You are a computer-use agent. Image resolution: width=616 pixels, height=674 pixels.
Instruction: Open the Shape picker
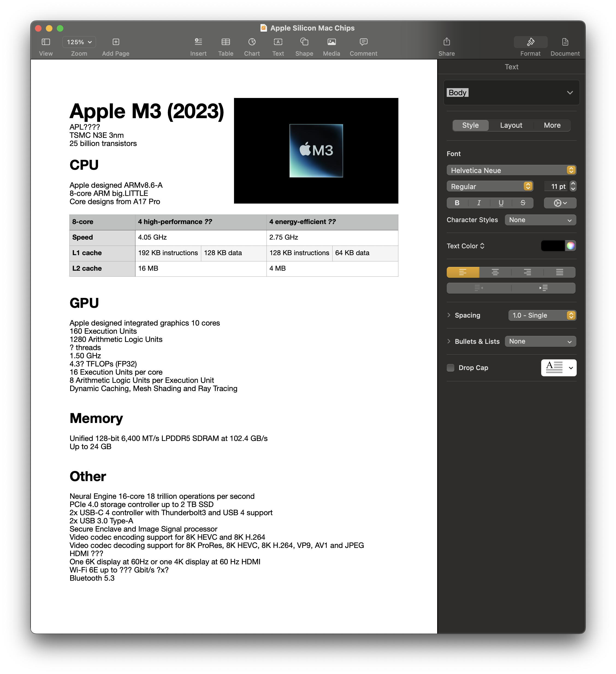pos(304,42)
